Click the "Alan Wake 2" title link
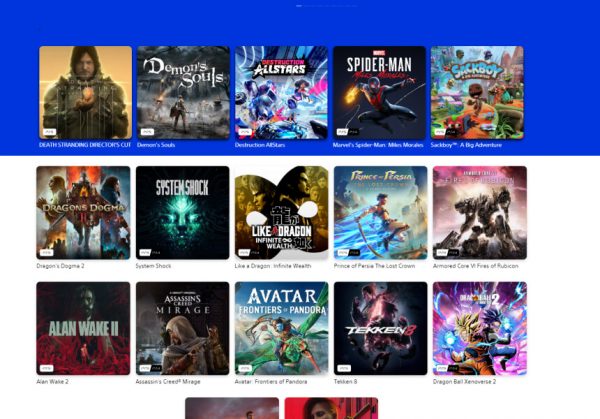This screenshot has width=600, height=419. [53, 381]
